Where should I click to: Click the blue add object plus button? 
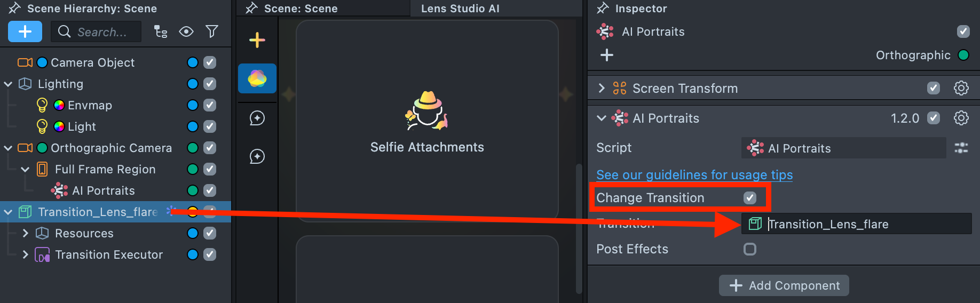25,31
